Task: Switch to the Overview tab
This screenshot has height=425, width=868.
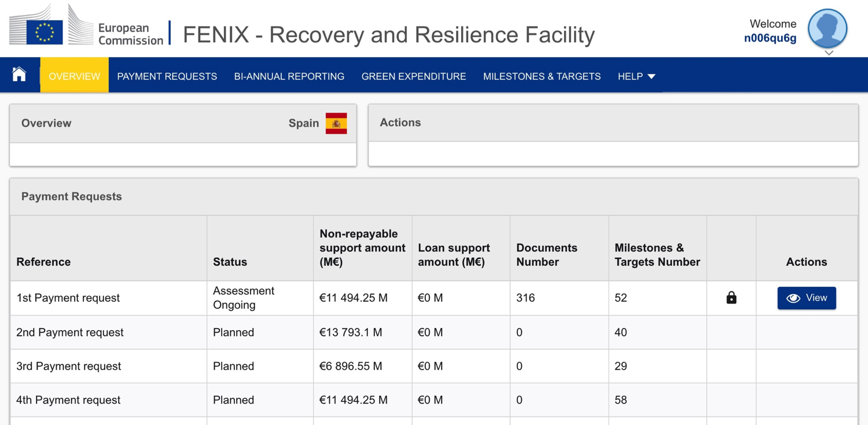Action: point(74,76)
